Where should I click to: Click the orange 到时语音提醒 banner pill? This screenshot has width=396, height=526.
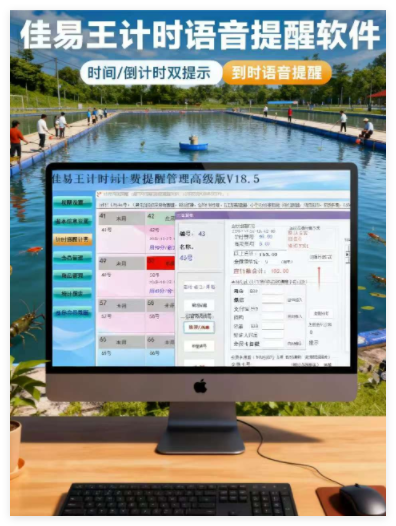tap(277, 72)
